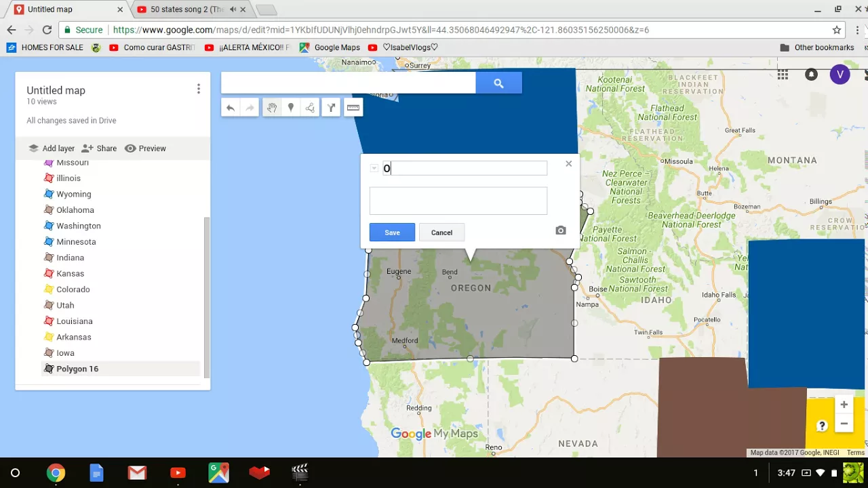Click the polygon description text box

[458, 201]
